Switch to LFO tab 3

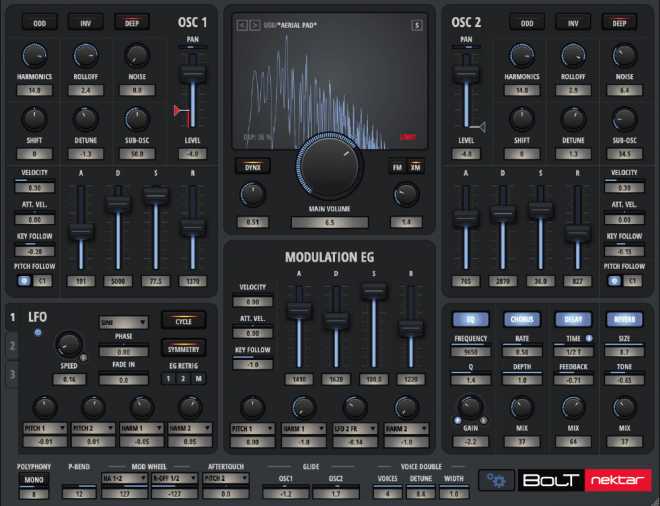click(12, 374)
